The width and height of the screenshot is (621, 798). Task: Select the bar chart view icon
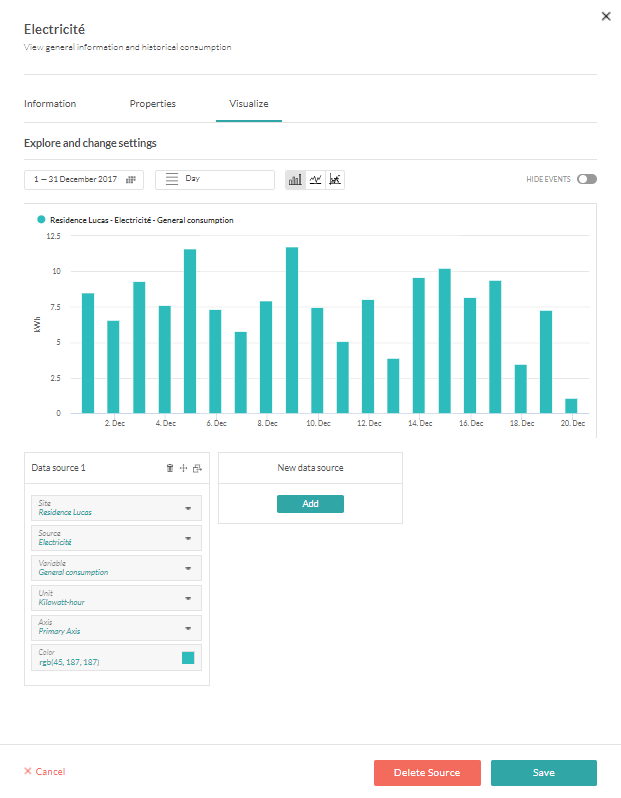[x=295, y=180]
